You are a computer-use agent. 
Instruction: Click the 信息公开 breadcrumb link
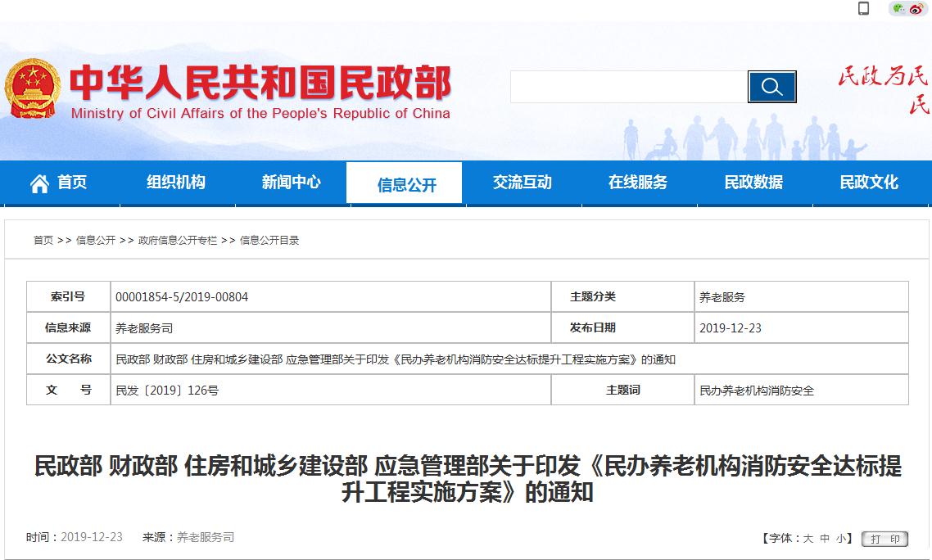[96, 240]
